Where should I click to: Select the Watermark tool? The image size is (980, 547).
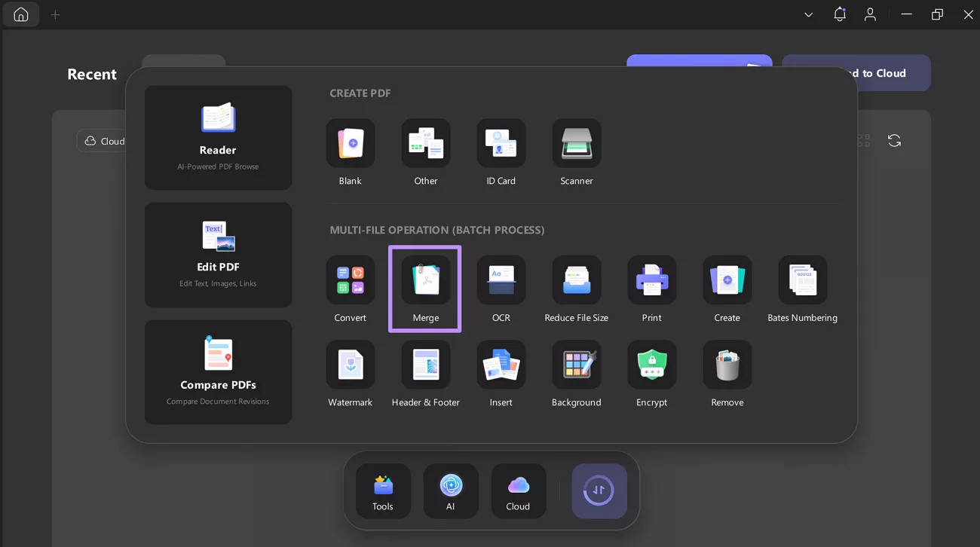350,365
